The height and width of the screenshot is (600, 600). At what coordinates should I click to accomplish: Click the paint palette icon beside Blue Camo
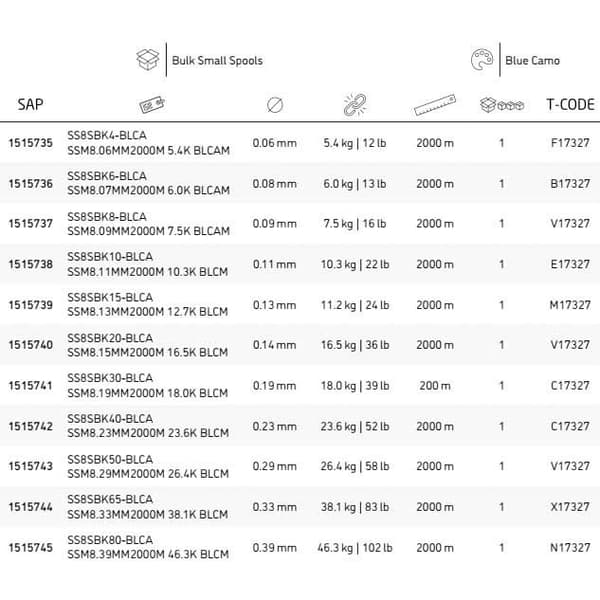click(482, 59)
